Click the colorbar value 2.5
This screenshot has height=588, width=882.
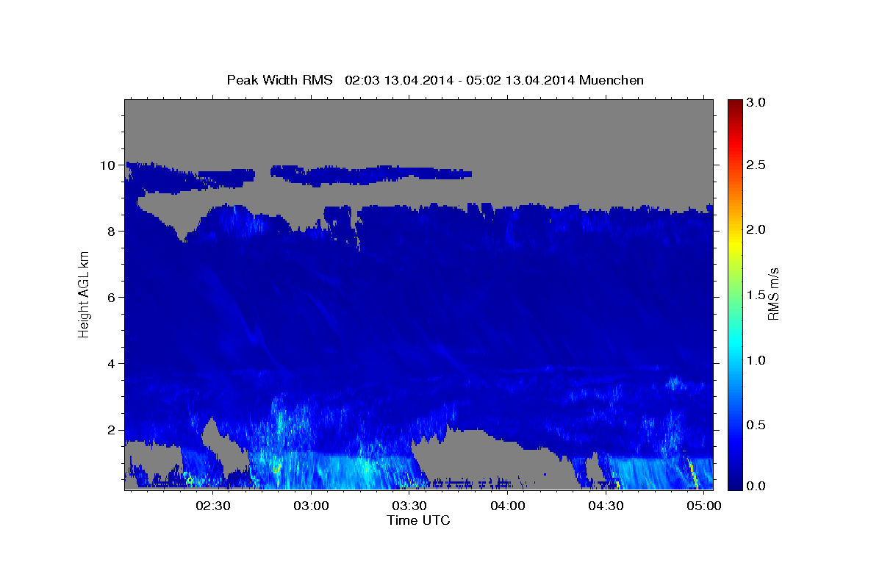[757, 165]
